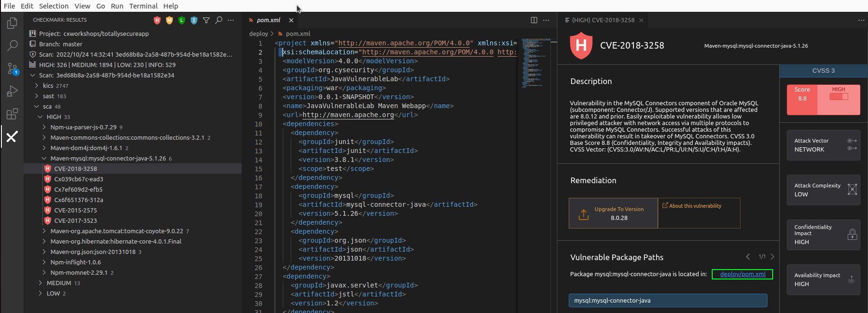
Task: Expand Maven-commons-collections package node
Action: coord(44,137)
